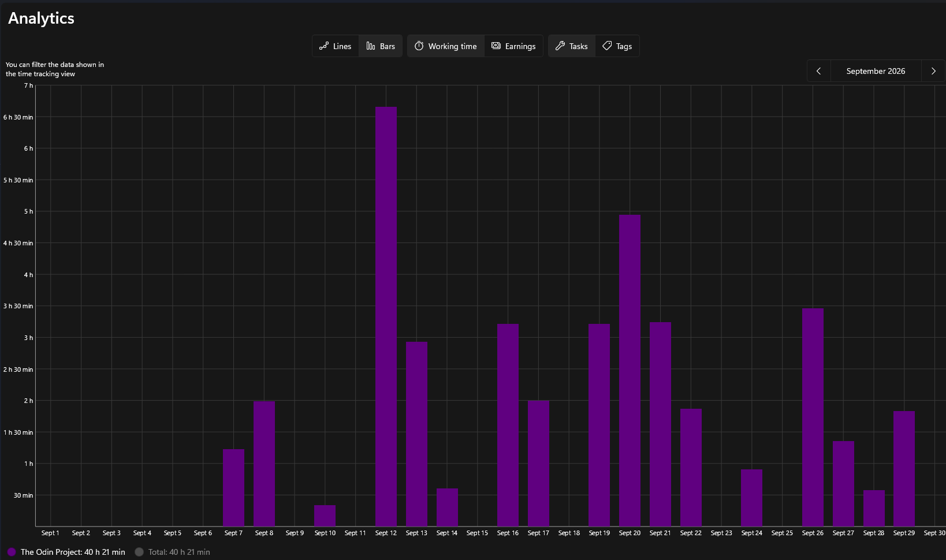Select the Sept 28 bar
The image size is (946, 560).
(x=874, y=508)
